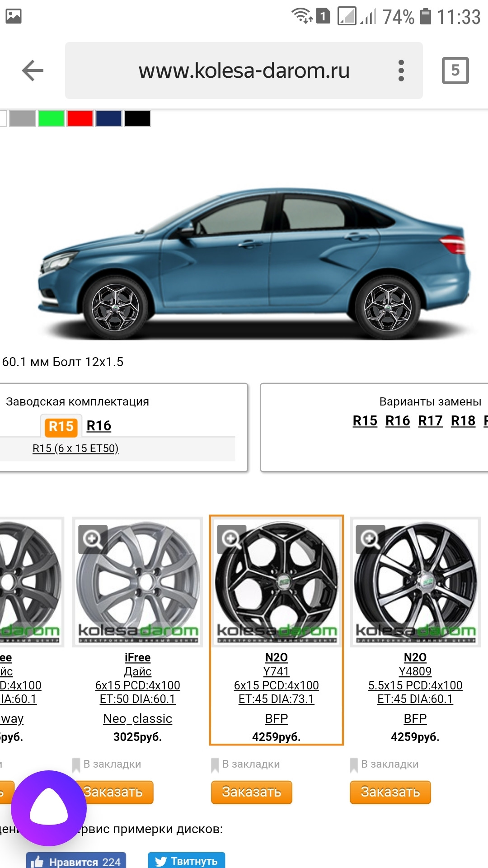Open the R17 replacement option

430,421
